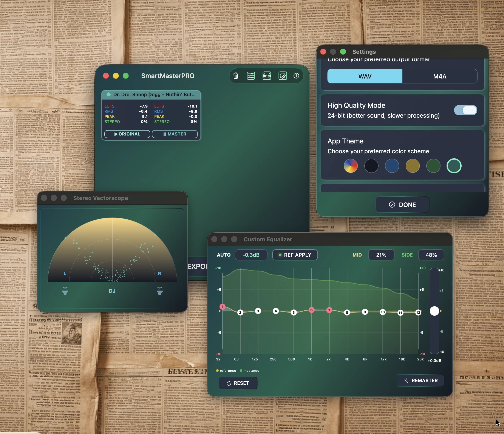504x434 pixels.
Task: Click the output gain slider handle
Action: point(434,311)
